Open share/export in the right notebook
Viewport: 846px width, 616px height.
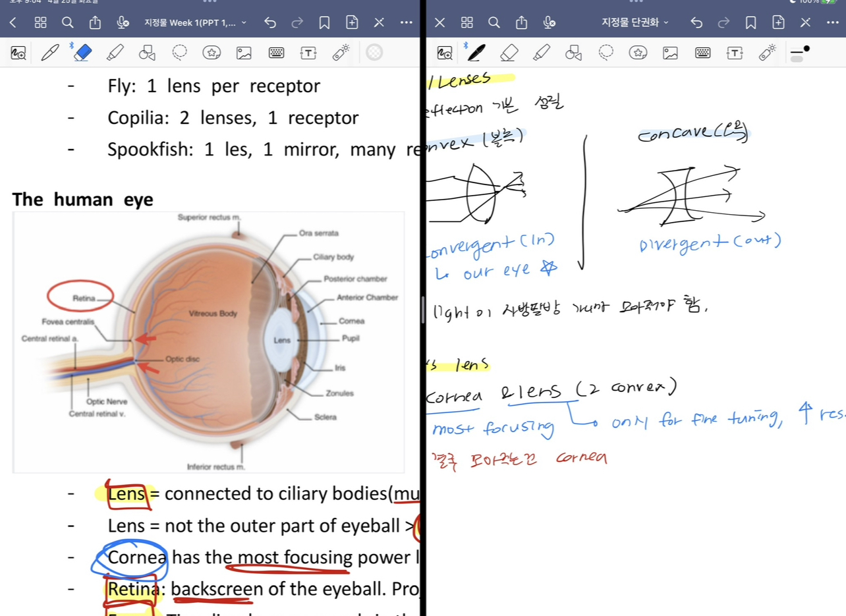point(521,22)
